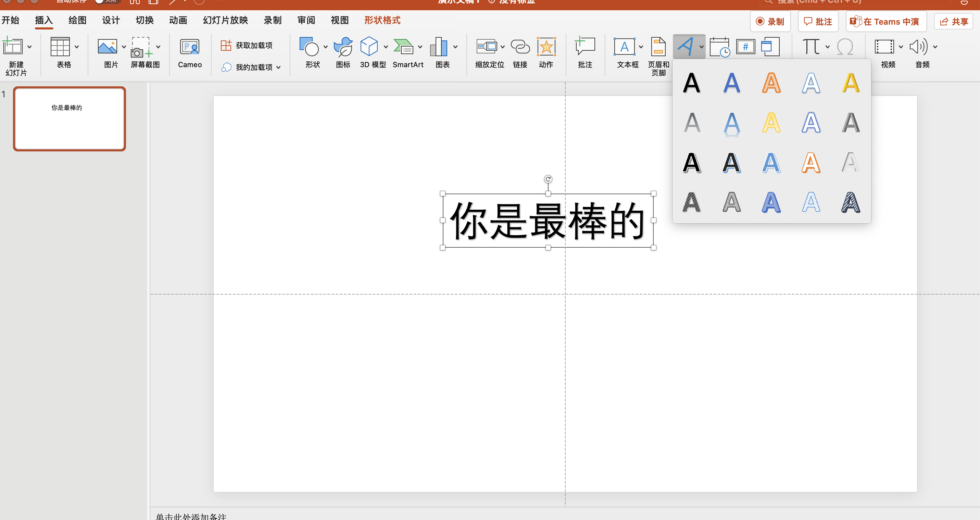
Task: Choose the orange outline WordArt style
Action: [771, 83]
